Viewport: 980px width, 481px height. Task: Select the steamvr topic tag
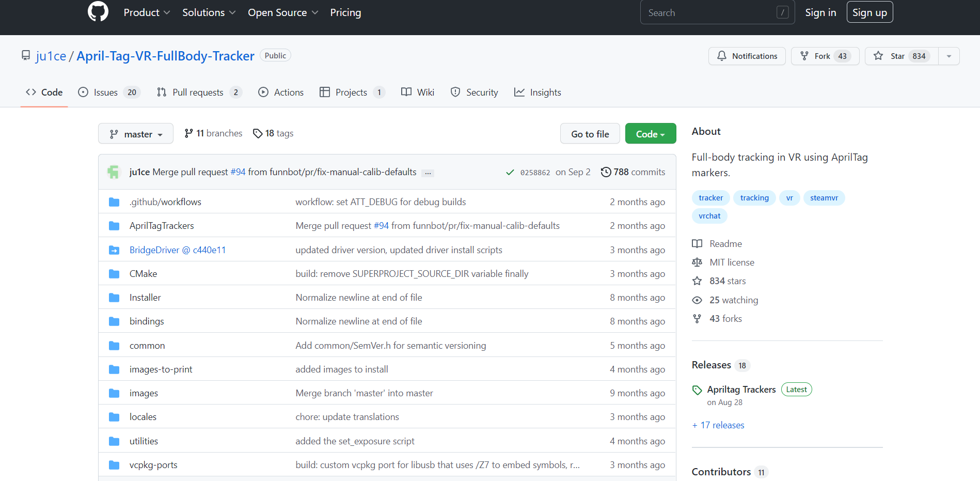click(x=824, y=198)
